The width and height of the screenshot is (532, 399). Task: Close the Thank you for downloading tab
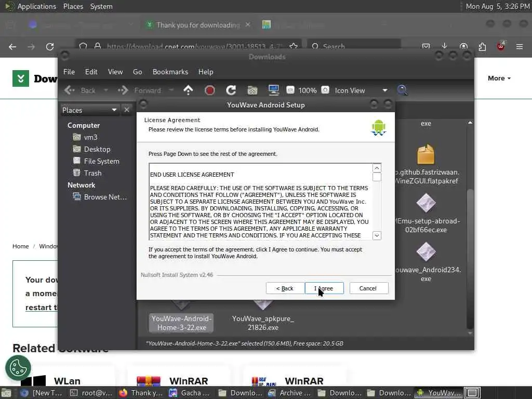tap(248, 25)
